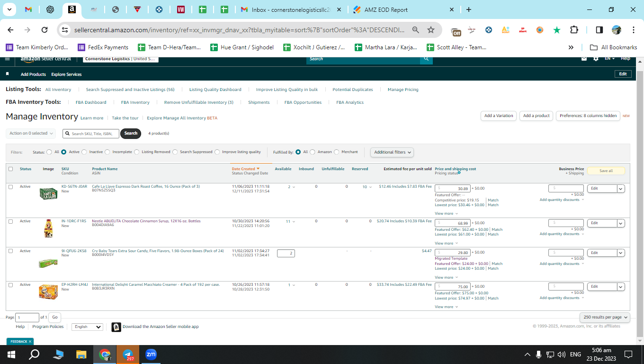Open the Chrome extensions puzzle icon
This screenshot has width=644, height=364.
[574, 30]
